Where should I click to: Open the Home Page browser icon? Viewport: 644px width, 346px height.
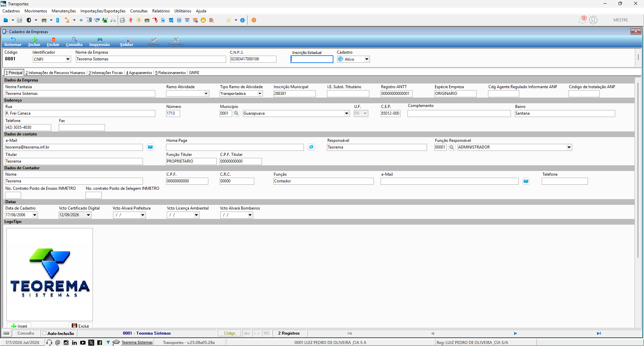(x=311, y=147)
